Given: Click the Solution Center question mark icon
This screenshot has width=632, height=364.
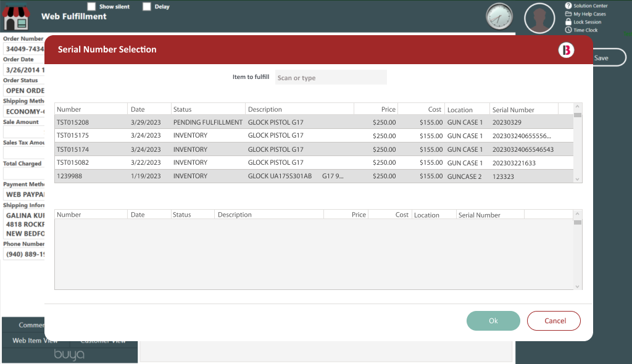Looking at the screenshot, I should [x=568, y=6].
